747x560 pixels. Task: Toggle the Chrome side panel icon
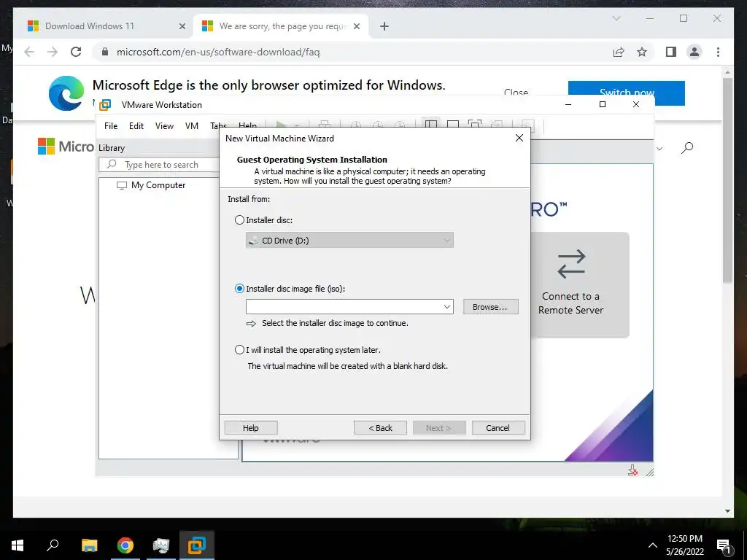pyautogui.click(x=671, y=52)
